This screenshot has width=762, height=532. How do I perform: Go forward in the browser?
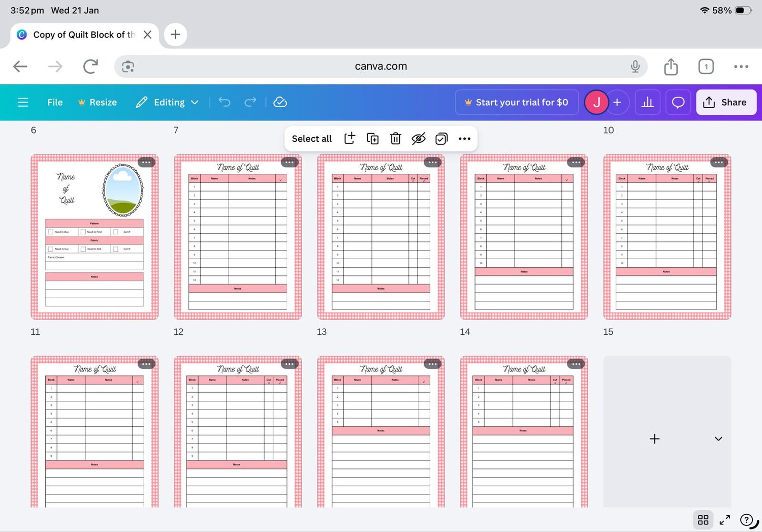click(55, 66)
